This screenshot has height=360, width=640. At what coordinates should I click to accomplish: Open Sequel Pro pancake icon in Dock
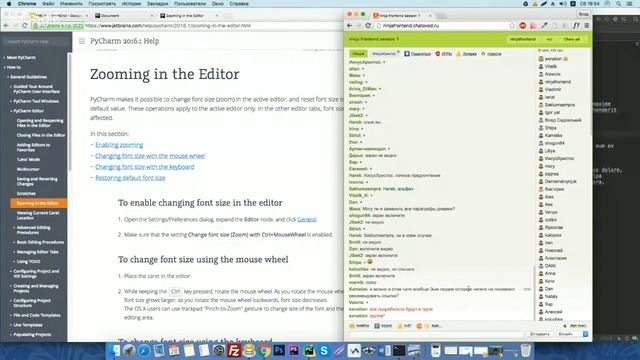click(x=249, y=351)
